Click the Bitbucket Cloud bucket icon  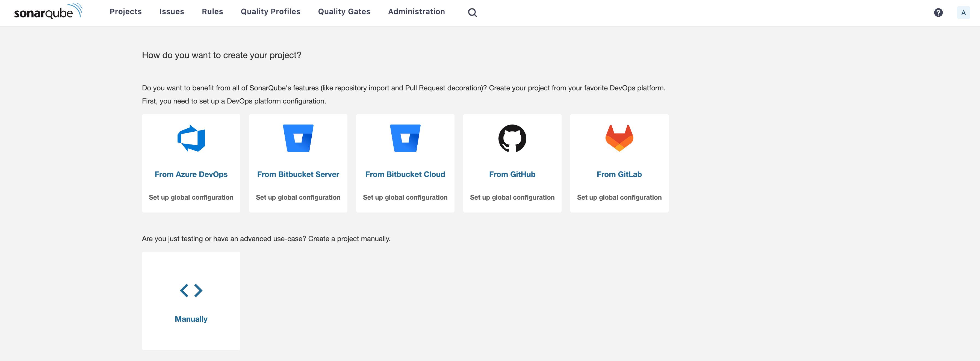(405, 138)
